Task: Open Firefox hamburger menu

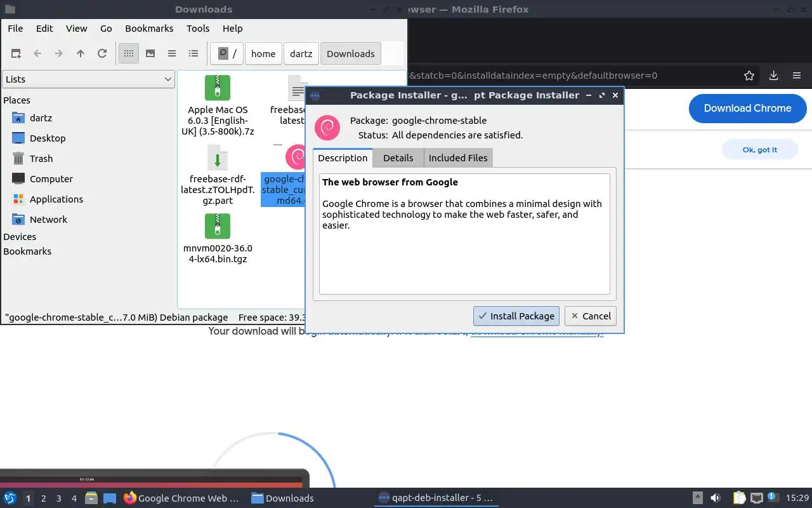Action: point(797,76)
